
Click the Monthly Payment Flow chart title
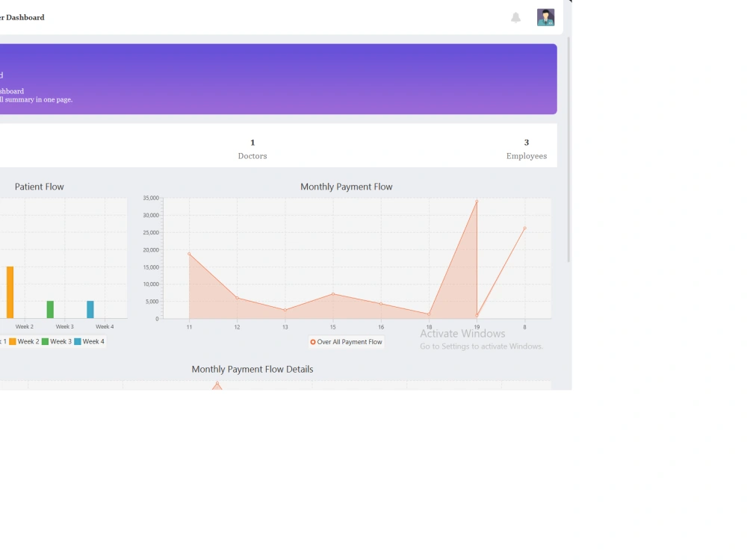[346, 187]
